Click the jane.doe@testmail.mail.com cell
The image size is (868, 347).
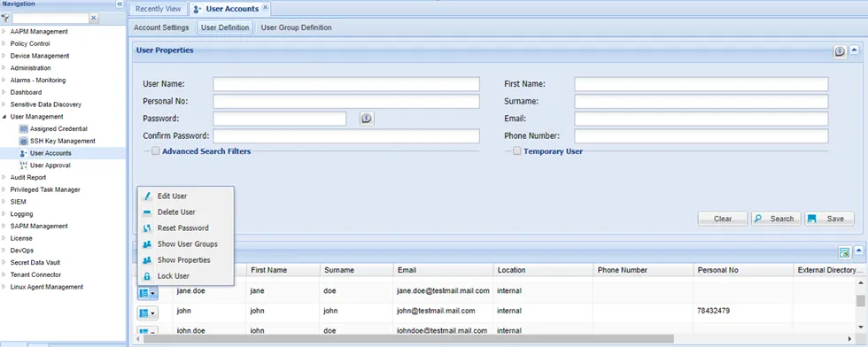click(444, 290)
